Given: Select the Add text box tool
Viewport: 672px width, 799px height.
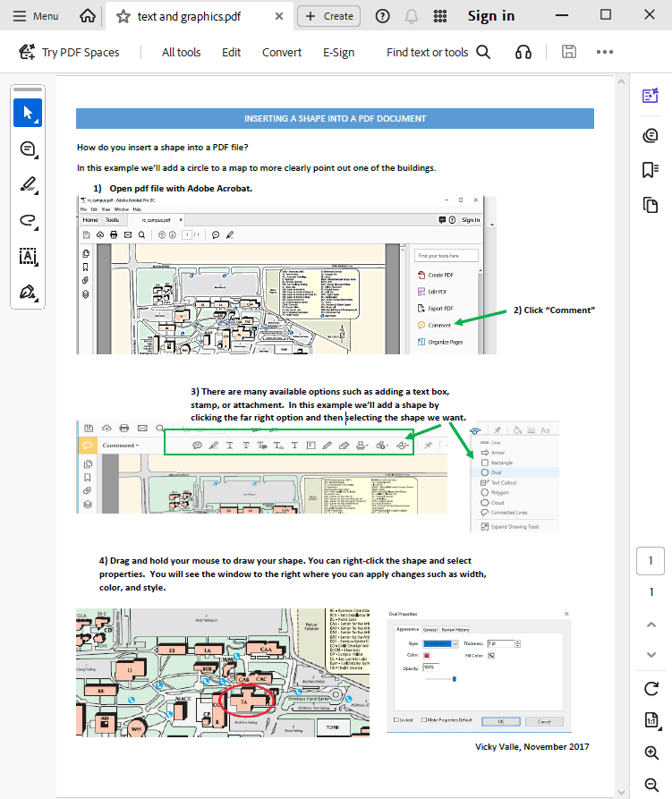Looking at the screenshot, I should tap(28, 257).
